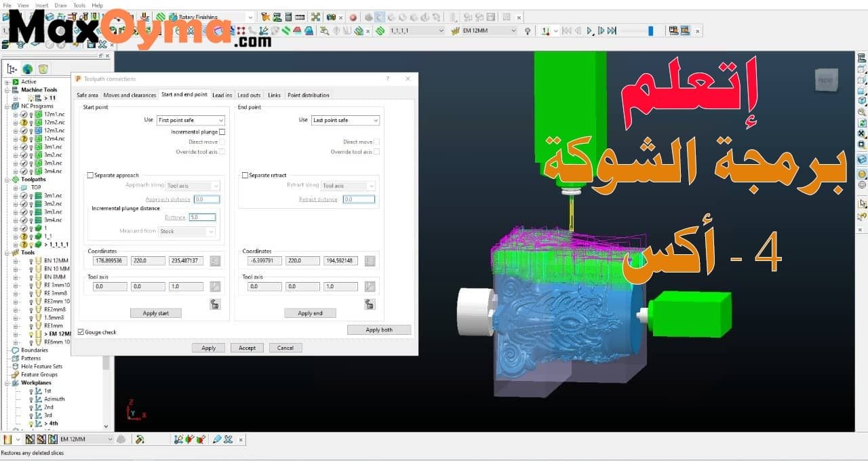Screen dimensions: 868x461
Task: Click the Apply end button
Action: (310, 313)
